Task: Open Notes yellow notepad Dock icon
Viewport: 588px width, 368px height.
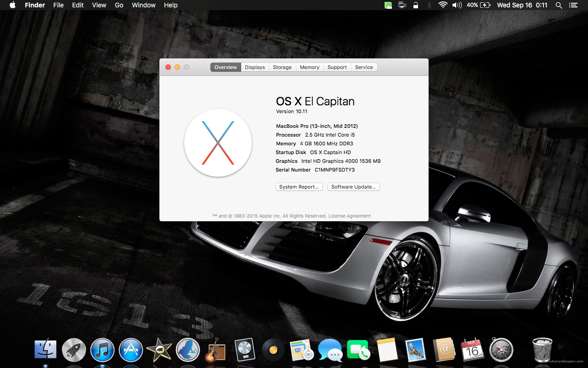Action: [387, 351]
